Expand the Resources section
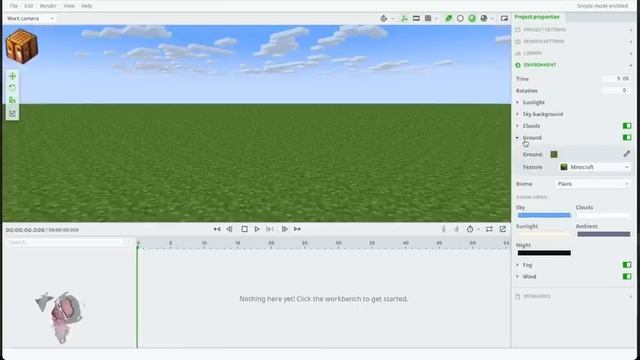 click(x=573, y=296)
